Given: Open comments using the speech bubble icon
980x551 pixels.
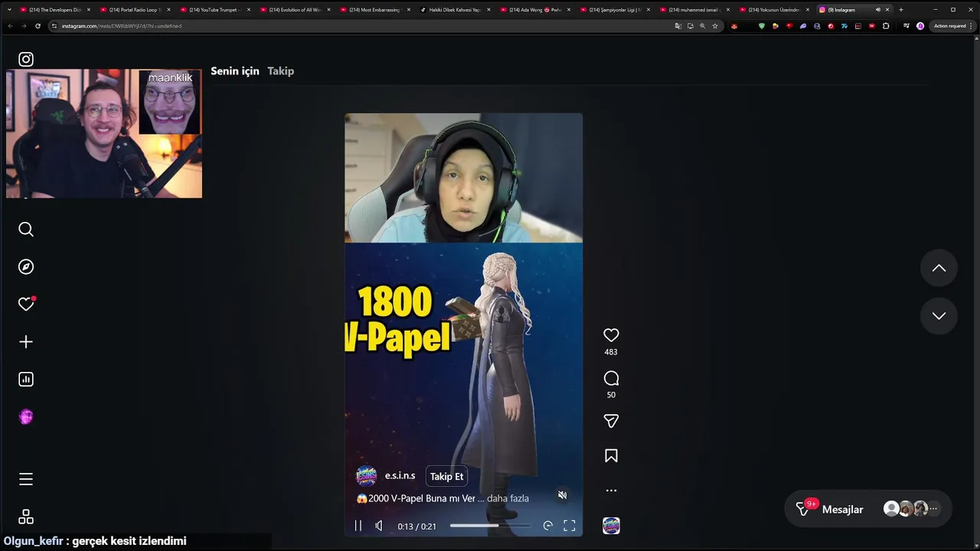Looking at the screenshot, I should tap(611, 378).
